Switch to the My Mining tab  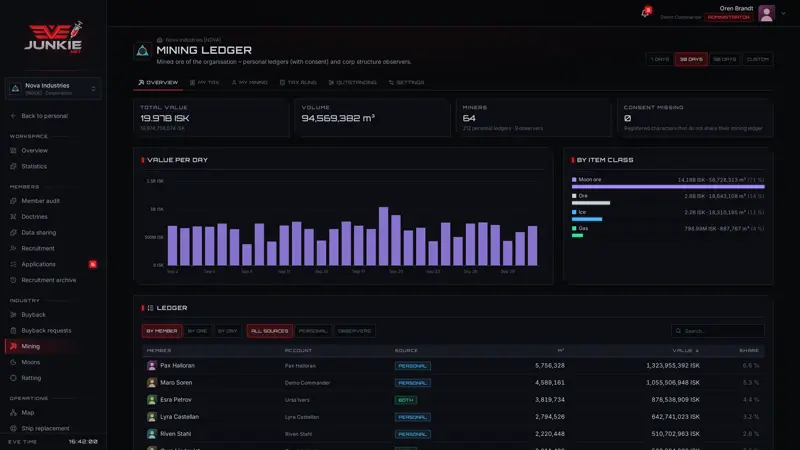[x=249, y=83]
